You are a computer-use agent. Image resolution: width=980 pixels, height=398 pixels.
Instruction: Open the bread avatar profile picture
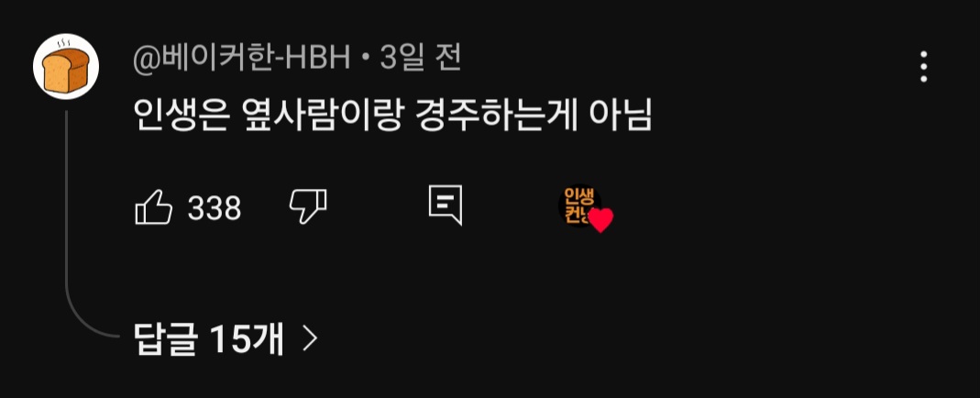(66, 66)
